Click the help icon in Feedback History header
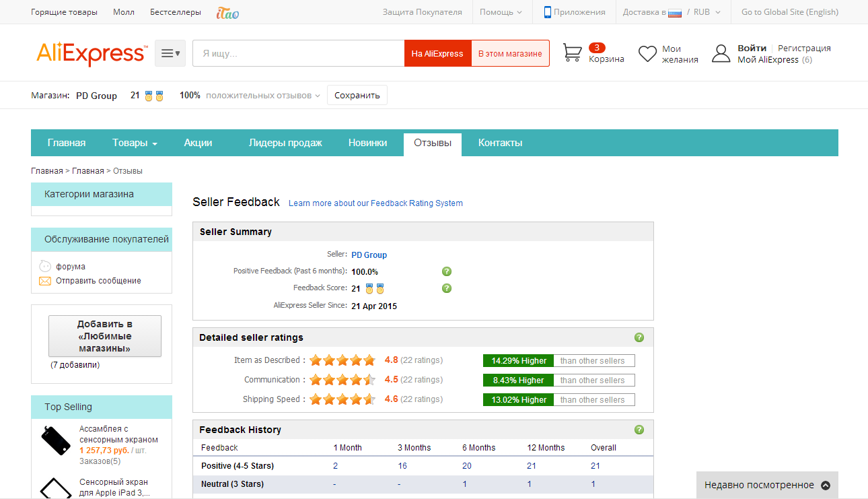 pos(639,430)
